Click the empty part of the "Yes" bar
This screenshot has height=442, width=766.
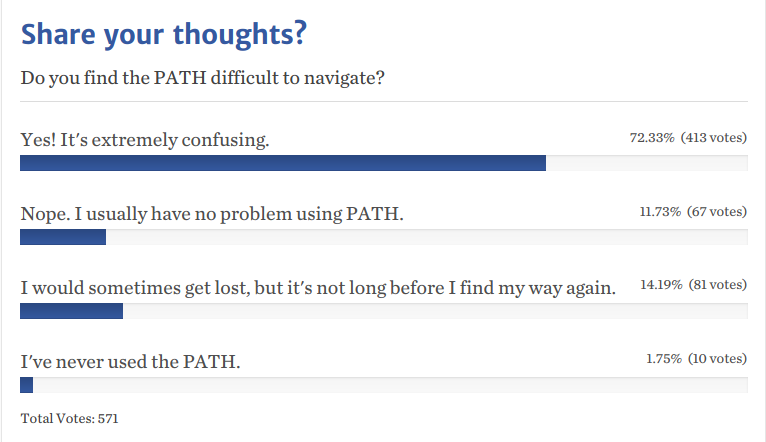[x=646, y=163]
